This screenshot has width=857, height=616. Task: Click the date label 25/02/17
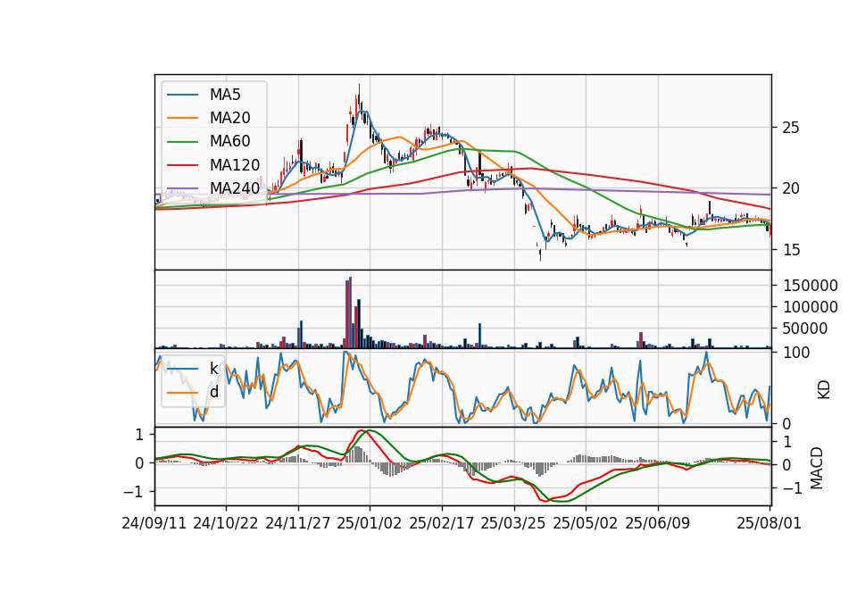coord(442,523)
